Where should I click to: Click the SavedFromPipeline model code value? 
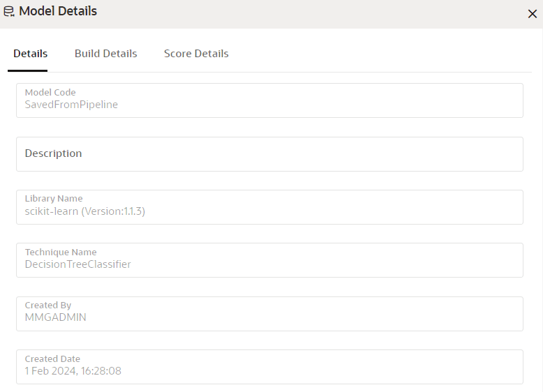pyautogui.click(x=71, y=105)
